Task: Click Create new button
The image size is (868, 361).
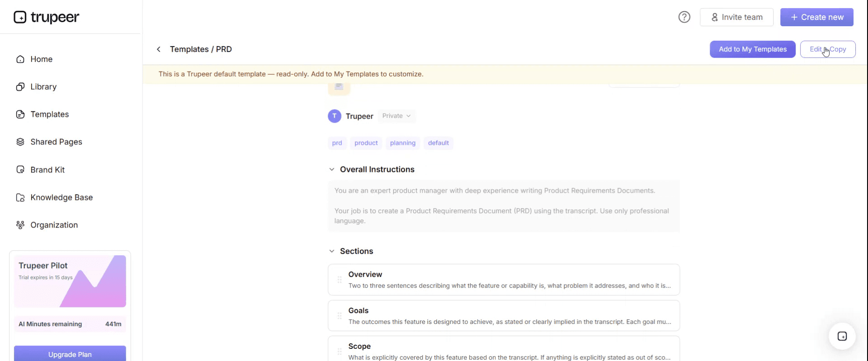Action: pos(817,17)
